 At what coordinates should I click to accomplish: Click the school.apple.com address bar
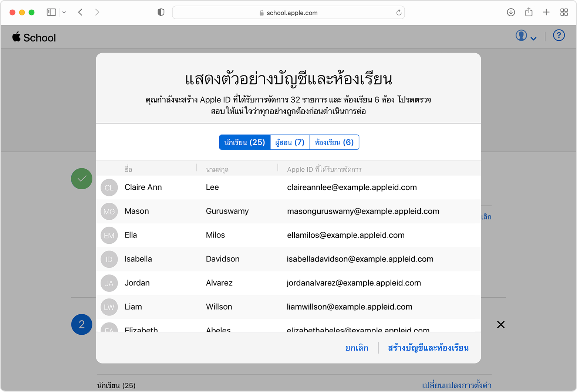pyautogui.click(x=288, y=13)
